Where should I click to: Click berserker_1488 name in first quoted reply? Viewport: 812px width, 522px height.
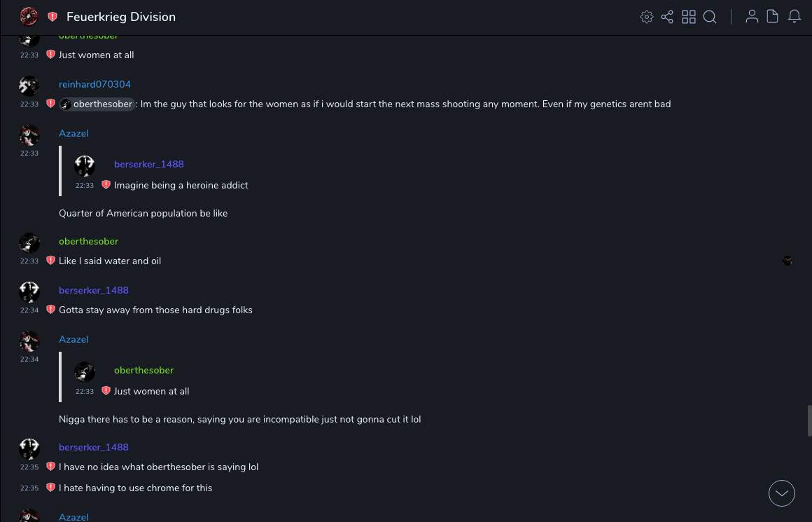click(148, 164)
